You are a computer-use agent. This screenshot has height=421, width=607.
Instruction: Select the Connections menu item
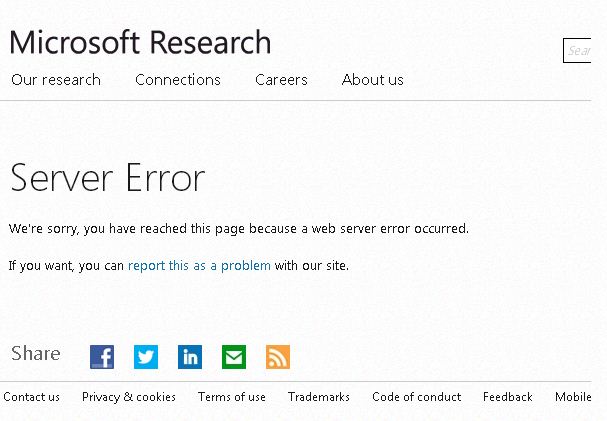click(178, 80)
